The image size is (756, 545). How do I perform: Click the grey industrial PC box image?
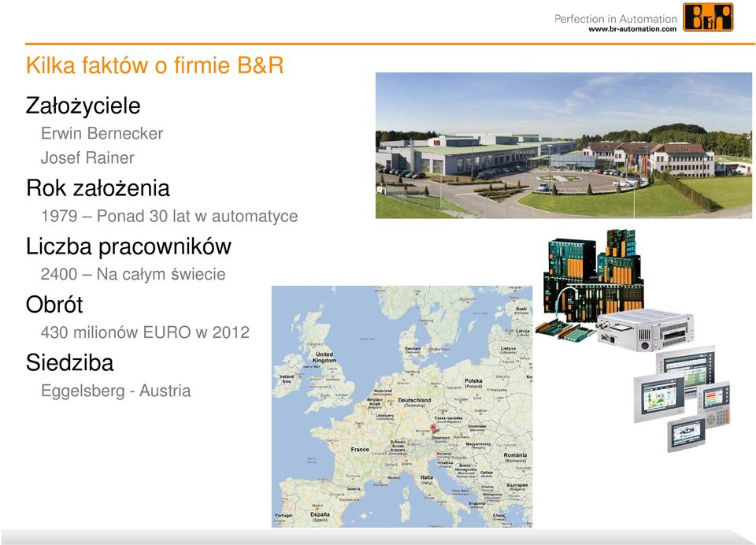click(646, 330)
